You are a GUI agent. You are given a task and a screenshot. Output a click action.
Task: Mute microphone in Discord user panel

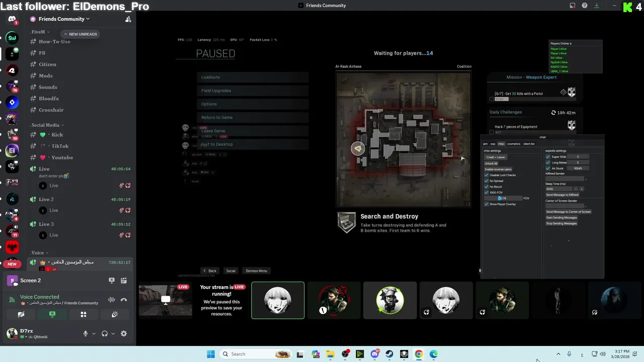(86, 333)
